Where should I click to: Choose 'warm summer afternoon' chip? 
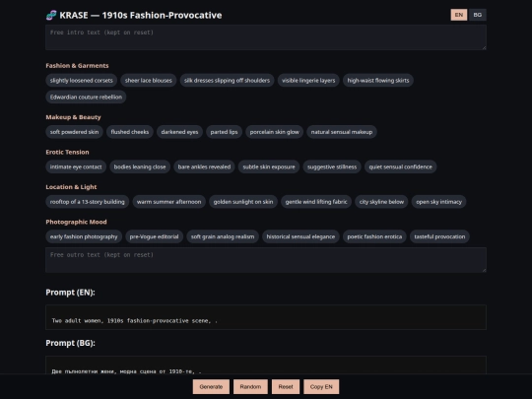[169, 202]
